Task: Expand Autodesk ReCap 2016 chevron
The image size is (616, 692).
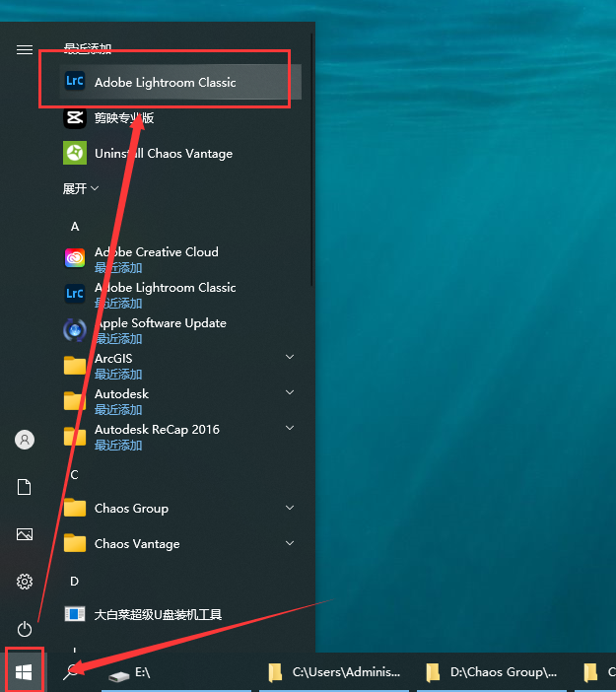Action: [x=290, y=428]
